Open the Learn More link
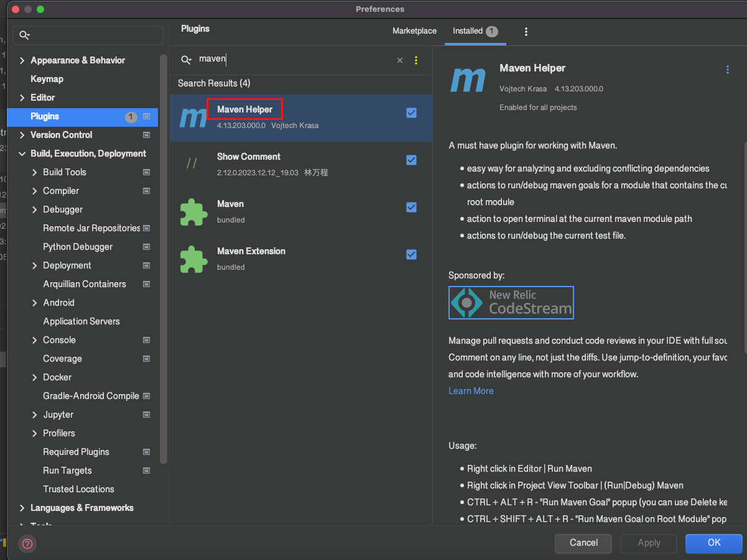 471,391
